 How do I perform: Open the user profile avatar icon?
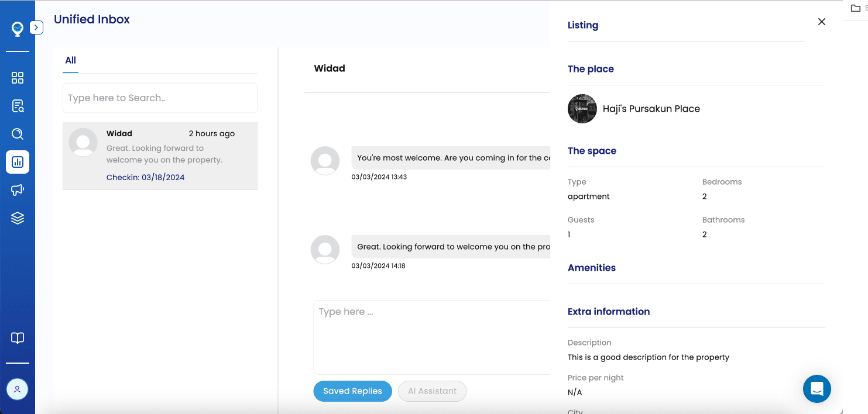click(18, 389)
